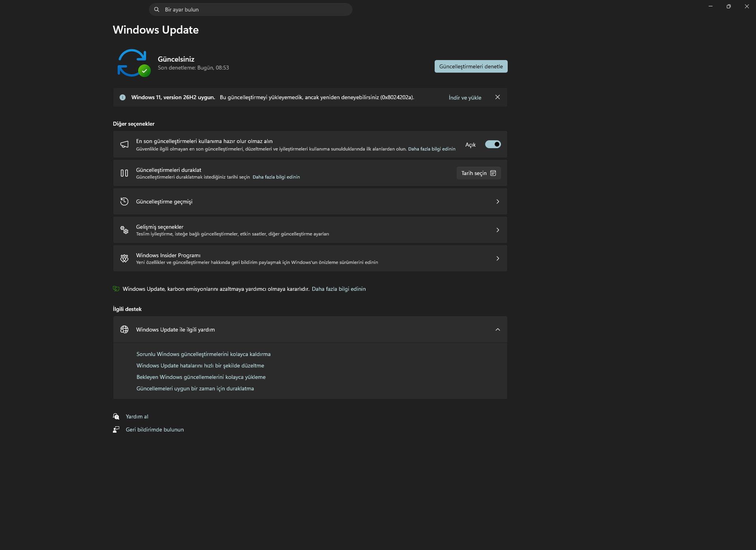
Task: Minimize the Settings window
Action: pos(711,6)
